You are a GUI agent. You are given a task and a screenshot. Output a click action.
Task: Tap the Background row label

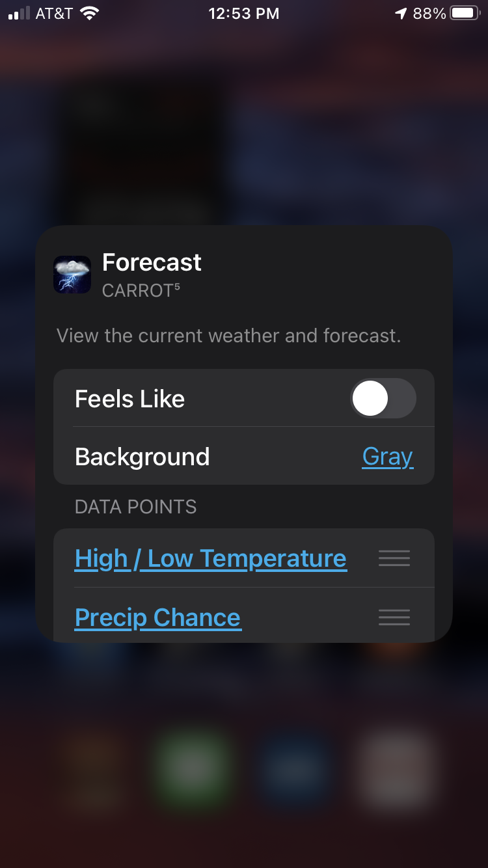coord(142,457)
